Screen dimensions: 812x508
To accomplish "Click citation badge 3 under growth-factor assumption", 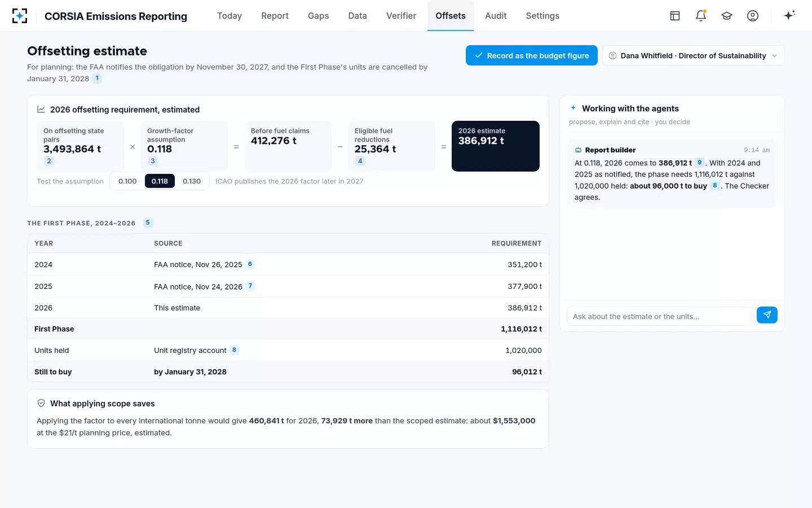I will pos(153,161).
